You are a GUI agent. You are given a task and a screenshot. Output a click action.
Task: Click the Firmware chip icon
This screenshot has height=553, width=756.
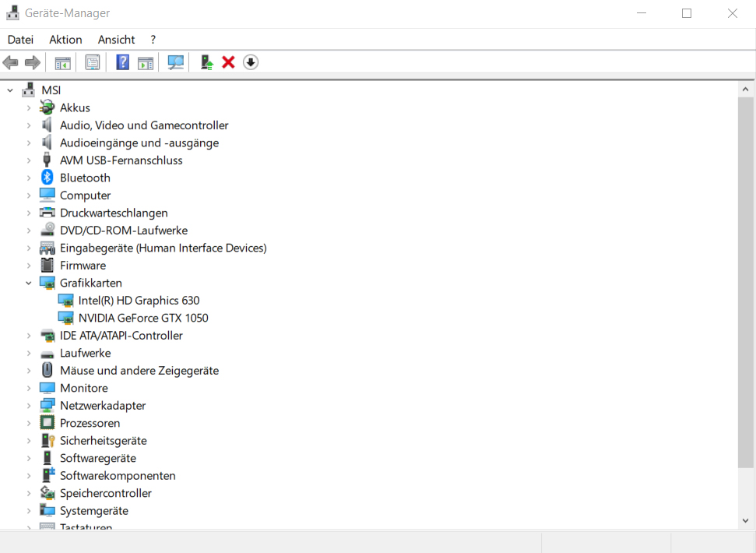[x=47, y=265]
